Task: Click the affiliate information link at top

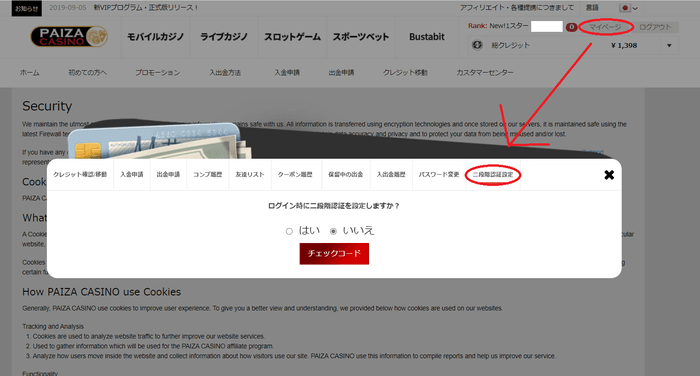Action: pos(517,8)
